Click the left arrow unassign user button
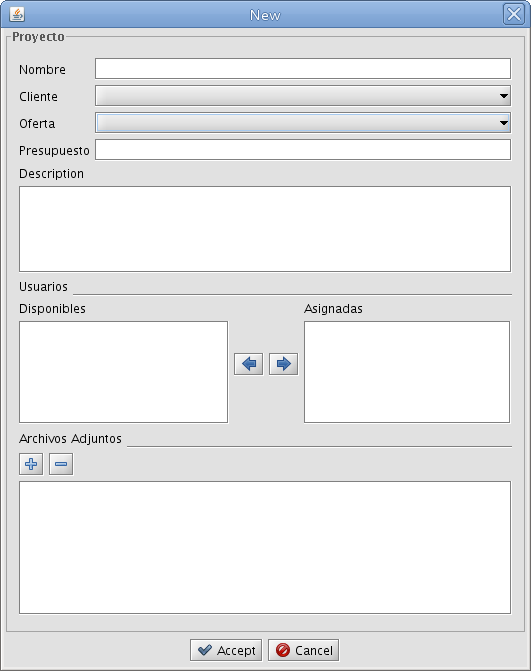Viewport: 531px width, 671px height. coord(249,364)
